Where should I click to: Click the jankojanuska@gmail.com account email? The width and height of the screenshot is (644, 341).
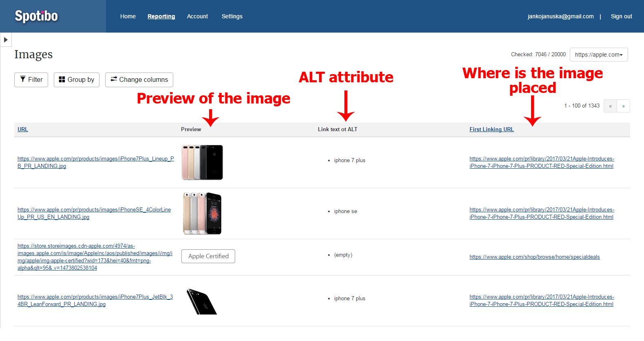tap(560, 16)
